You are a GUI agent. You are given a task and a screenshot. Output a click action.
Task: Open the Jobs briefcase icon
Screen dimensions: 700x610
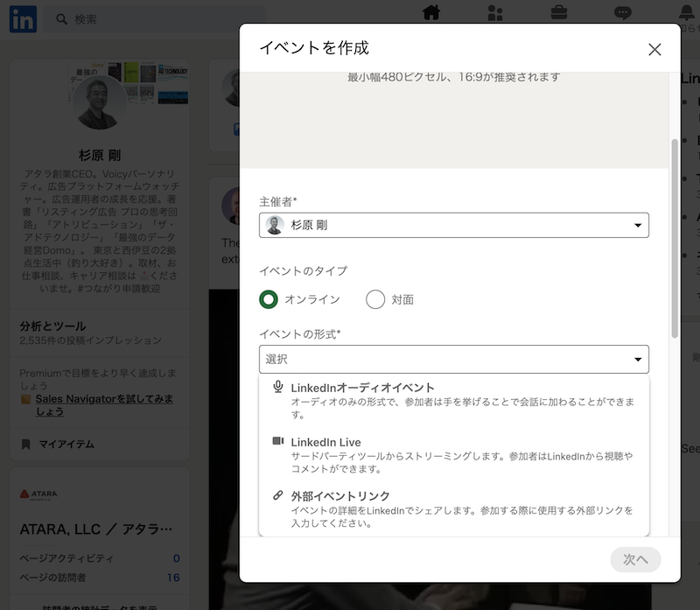[558, 12]
